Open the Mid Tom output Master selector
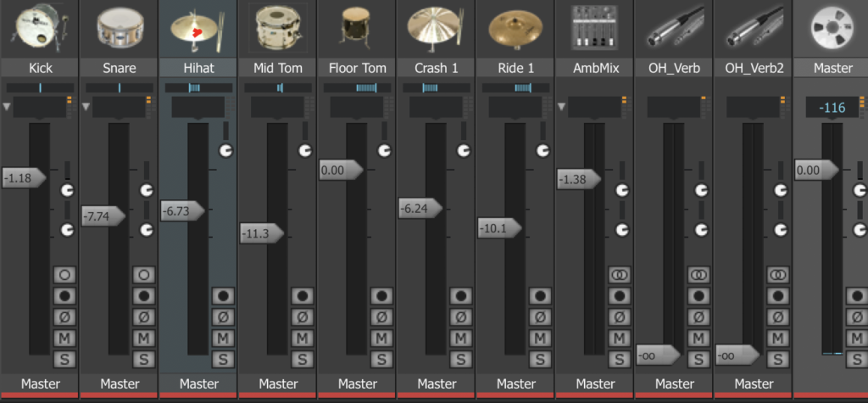This screenshot has width=868, height=403. (277, 383)
